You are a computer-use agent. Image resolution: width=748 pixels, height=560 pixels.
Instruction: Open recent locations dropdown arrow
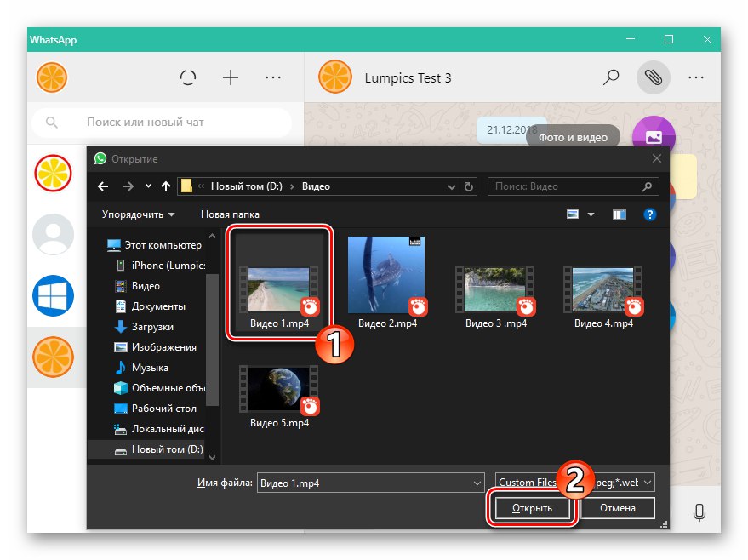click(148, 186)
